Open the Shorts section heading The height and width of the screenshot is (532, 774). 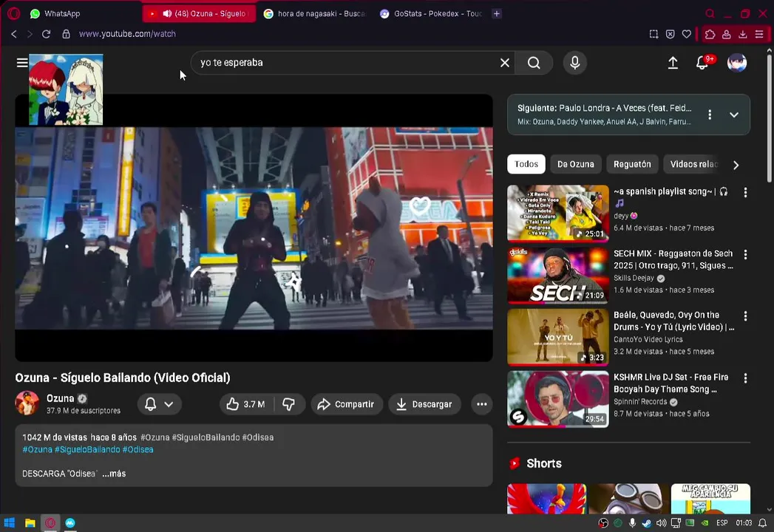coord(543,463)
